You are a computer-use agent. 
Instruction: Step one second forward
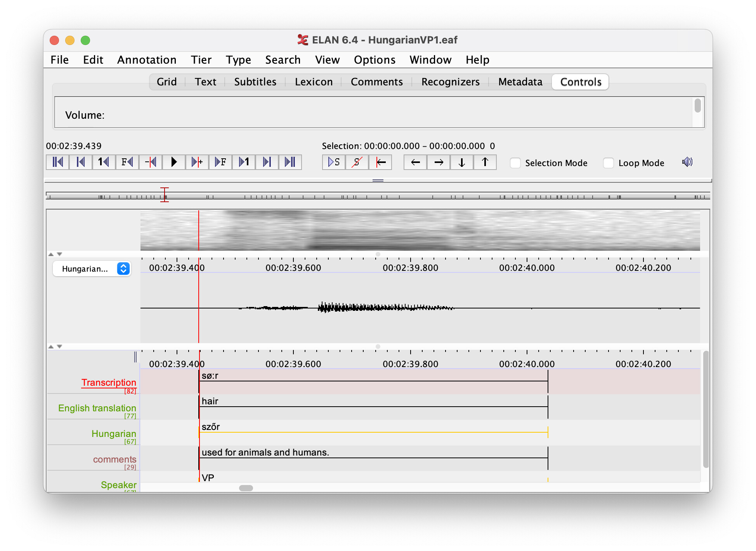(244, 162)
